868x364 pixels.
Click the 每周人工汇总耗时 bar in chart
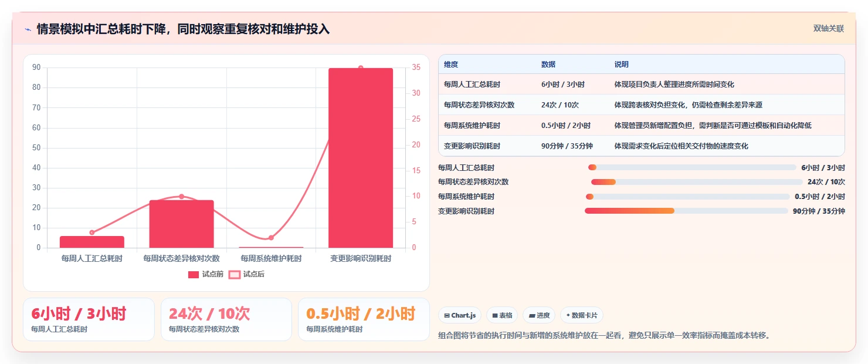92,242
